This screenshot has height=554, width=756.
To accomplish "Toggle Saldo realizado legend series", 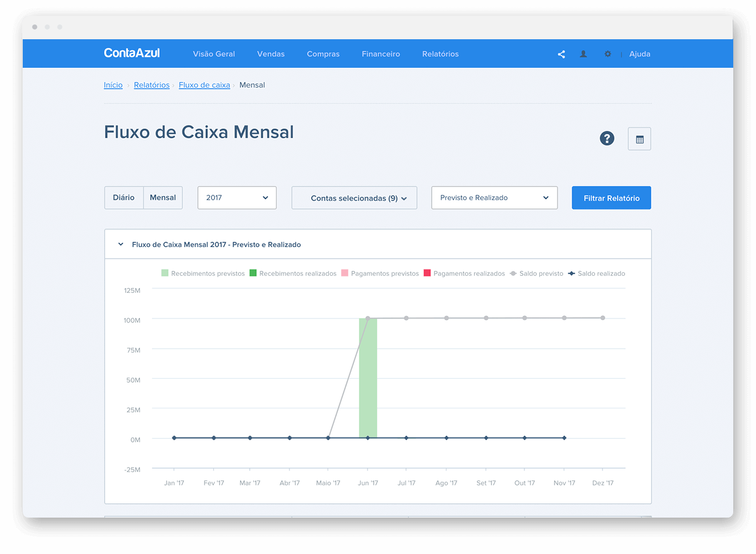I will click(x=596, y=274).
